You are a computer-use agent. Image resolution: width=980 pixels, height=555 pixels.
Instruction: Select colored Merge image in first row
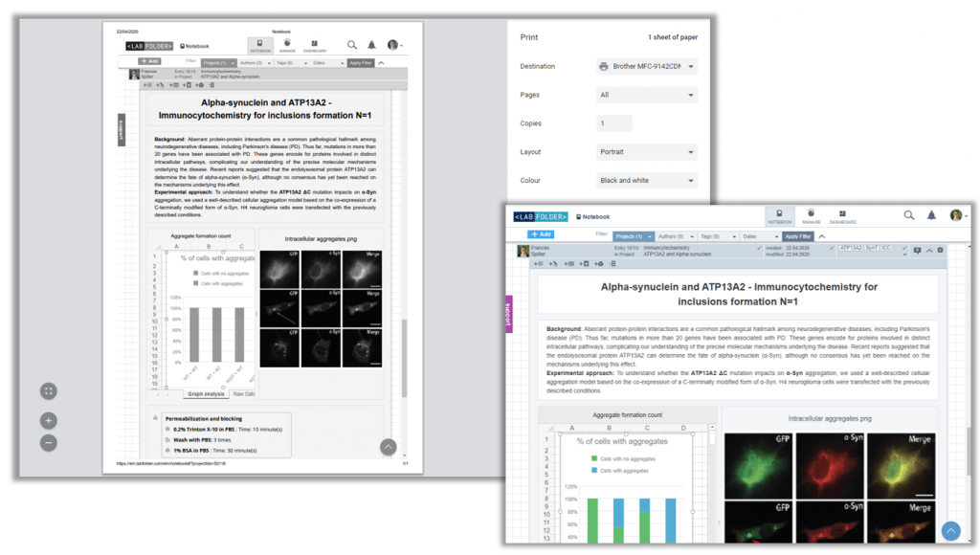902,466
